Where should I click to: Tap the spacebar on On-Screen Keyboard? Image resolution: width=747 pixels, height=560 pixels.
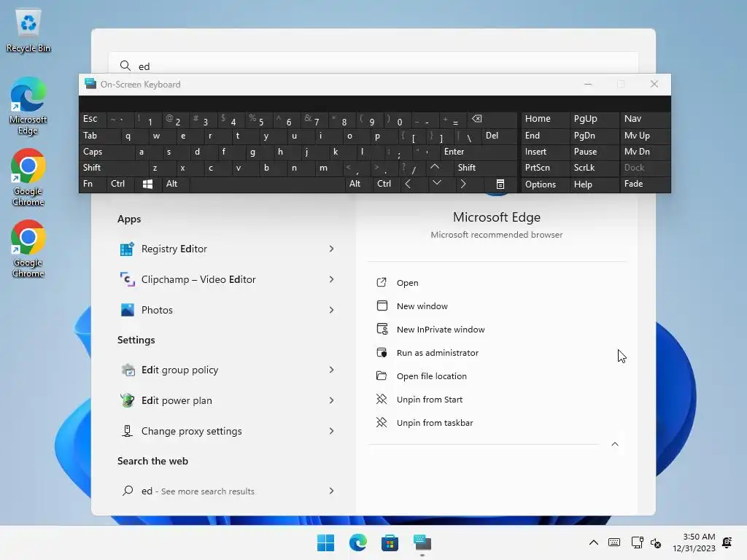267,184
